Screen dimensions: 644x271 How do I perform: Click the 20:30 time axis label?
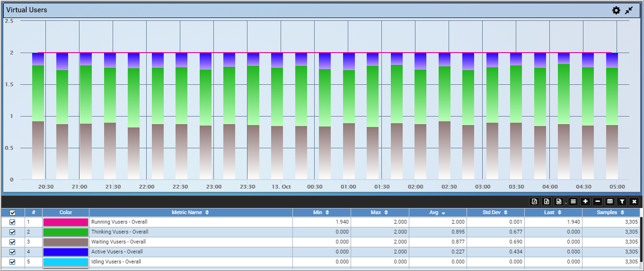click(x=46, y=187)
